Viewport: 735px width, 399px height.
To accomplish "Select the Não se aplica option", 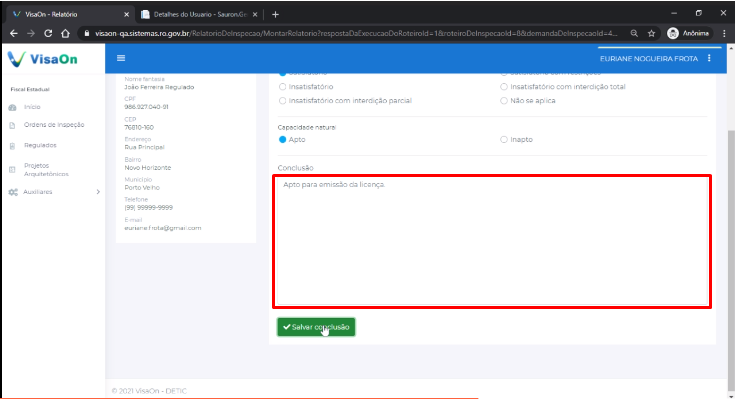I will tap(504, 101).
